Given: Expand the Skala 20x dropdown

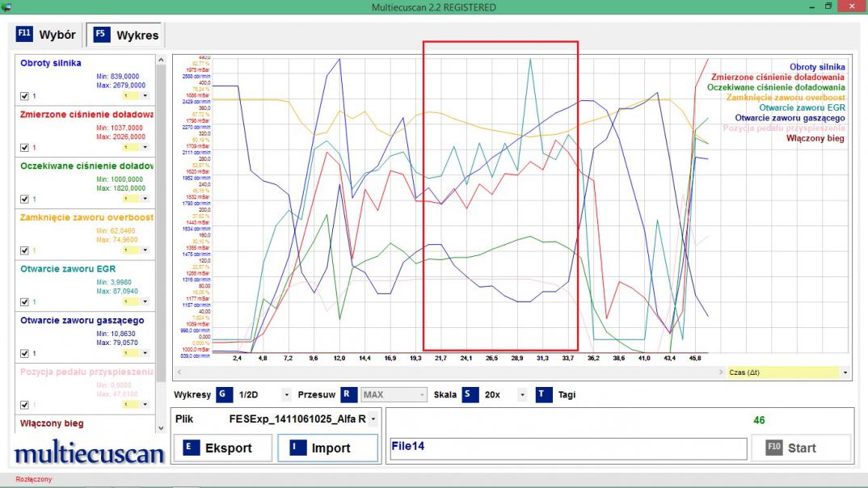Looking at the screenshot, I should (x=521, y=395).
